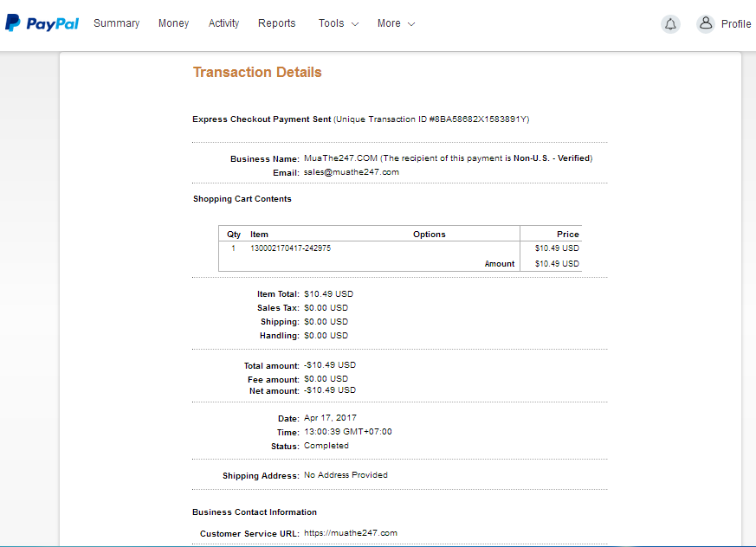756x547 pixels.
Task: Click No Address Provided text
Action: 346,475
